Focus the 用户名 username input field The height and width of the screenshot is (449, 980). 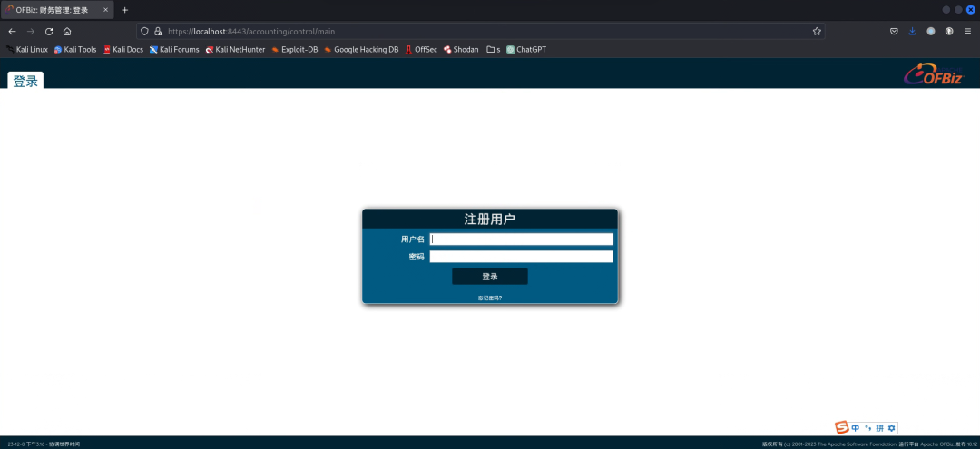521,239
